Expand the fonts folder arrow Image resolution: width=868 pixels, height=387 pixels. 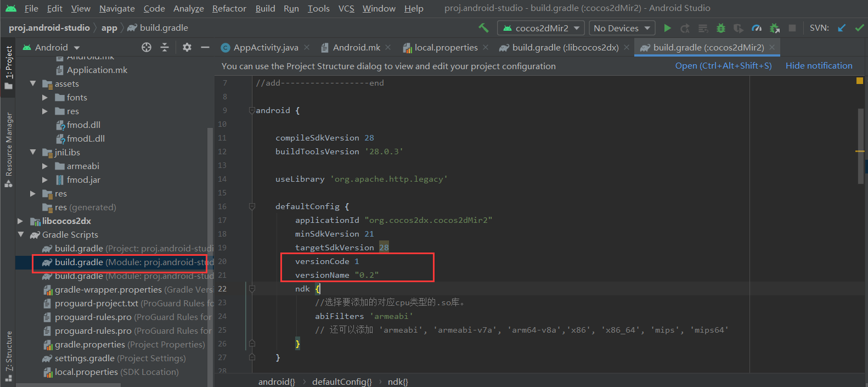[45, 97]
